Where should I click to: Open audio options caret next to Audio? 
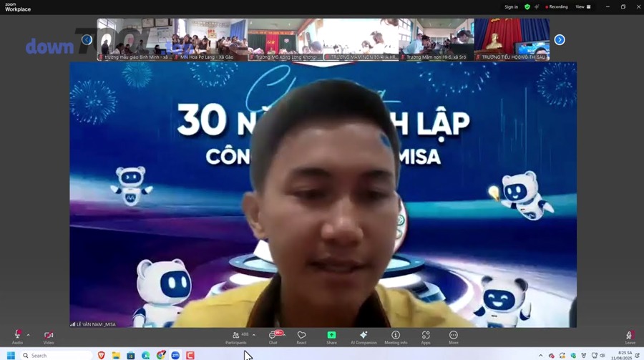(28, 336)
